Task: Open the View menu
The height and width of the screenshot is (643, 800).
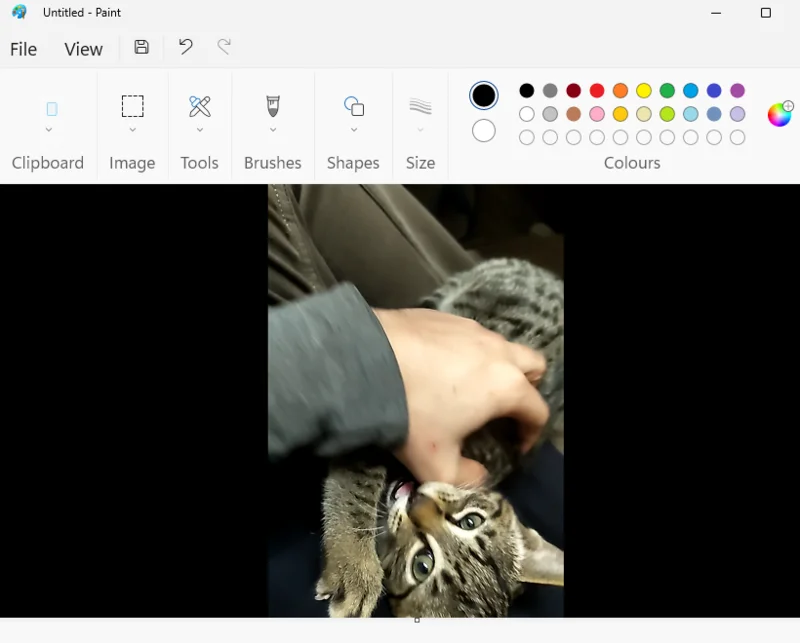Action: [x=83, y=48]
